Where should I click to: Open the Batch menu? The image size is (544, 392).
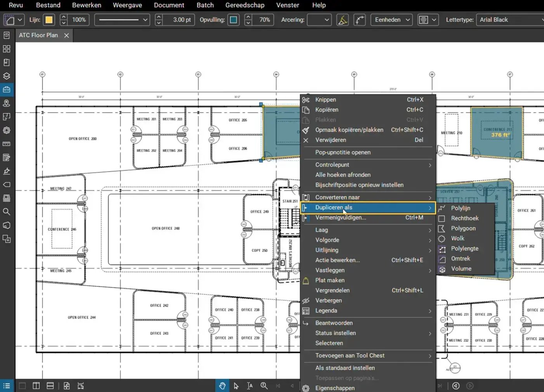click(205, 5)
